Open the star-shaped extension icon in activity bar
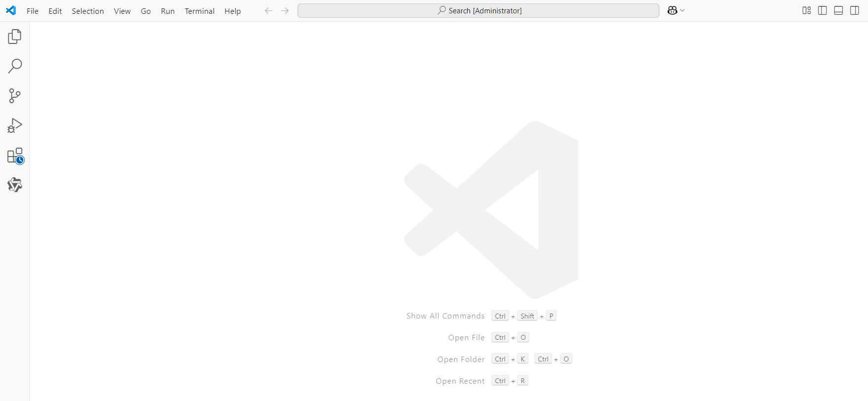 [15, 185]
